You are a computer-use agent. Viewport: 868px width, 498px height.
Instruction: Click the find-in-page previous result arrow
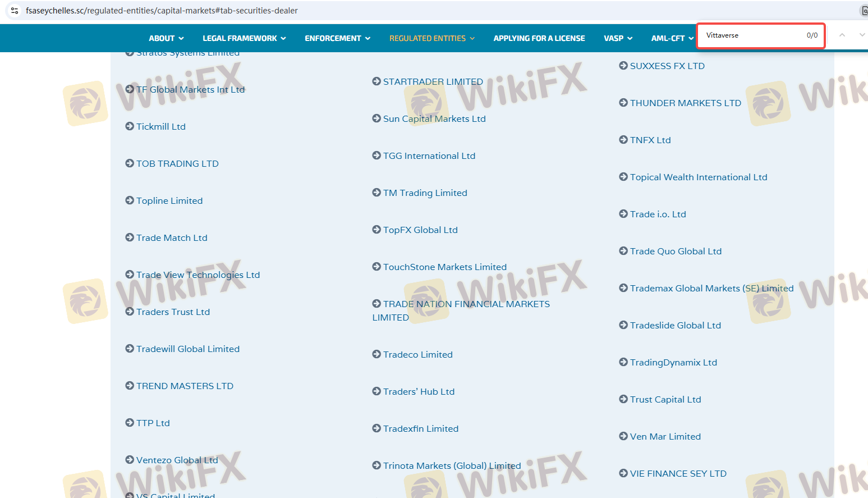click(842, 35)
